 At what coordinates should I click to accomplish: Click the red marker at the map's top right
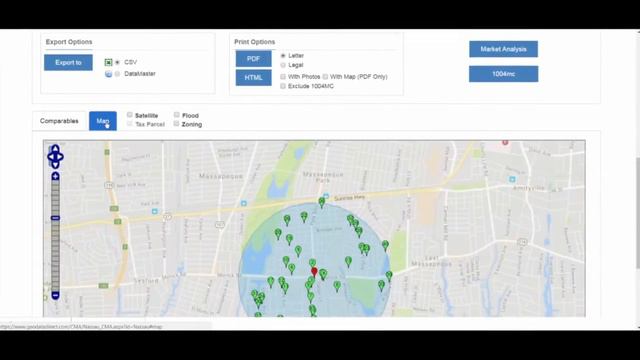(505, 142)
